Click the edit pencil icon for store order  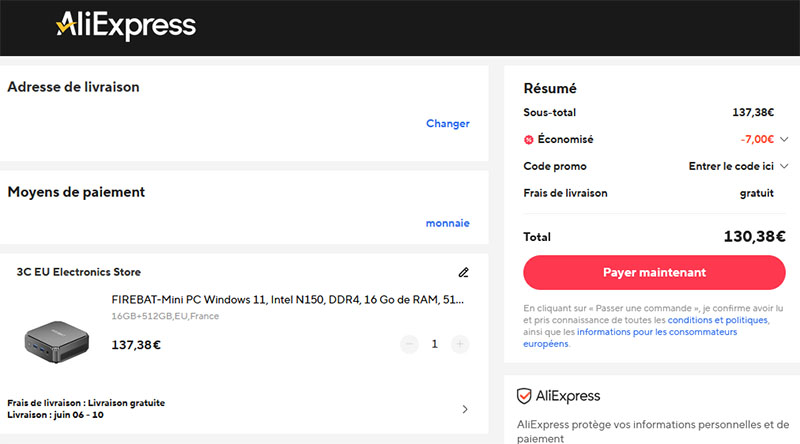[x=463, y=273]
